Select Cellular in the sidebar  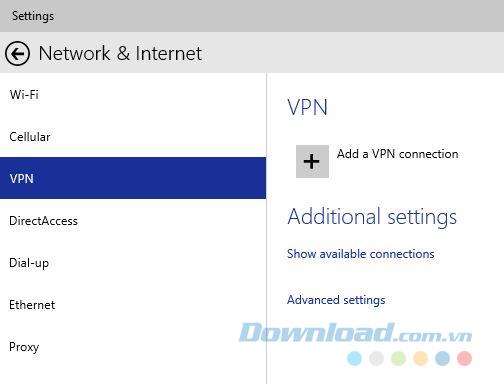(133, 137)
